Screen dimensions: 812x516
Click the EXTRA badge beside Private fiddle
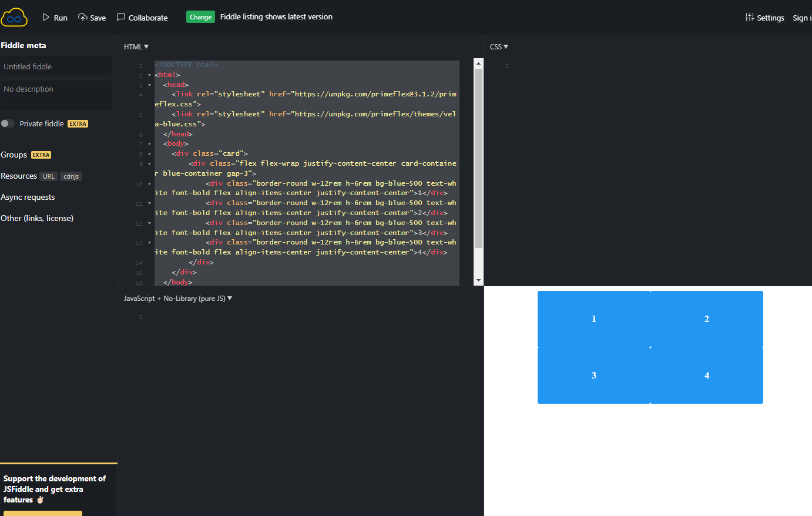tap(77, 123)
